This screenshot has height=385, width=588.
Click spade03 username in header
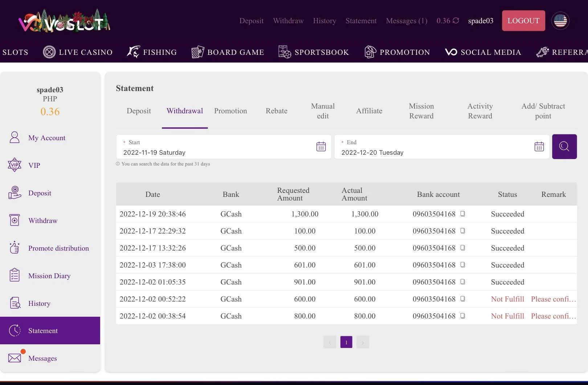coord(481,21)
